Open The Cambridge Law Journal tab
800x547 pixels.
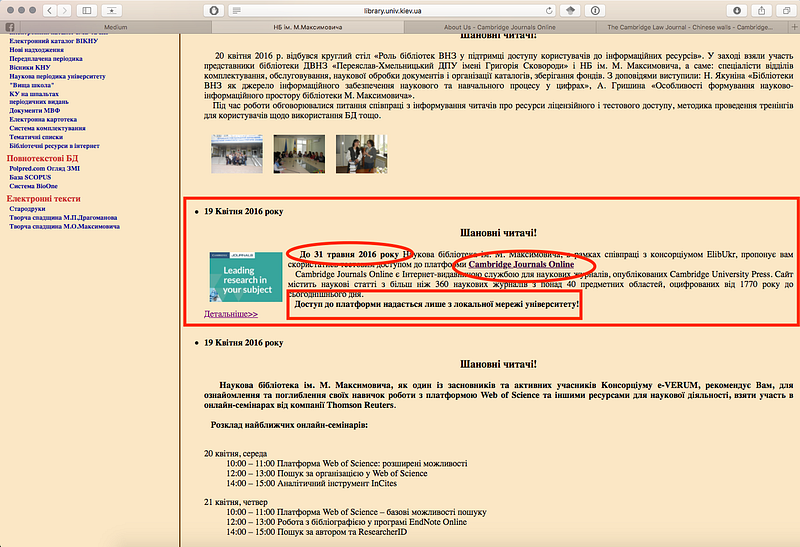click(x=690, y=27)
